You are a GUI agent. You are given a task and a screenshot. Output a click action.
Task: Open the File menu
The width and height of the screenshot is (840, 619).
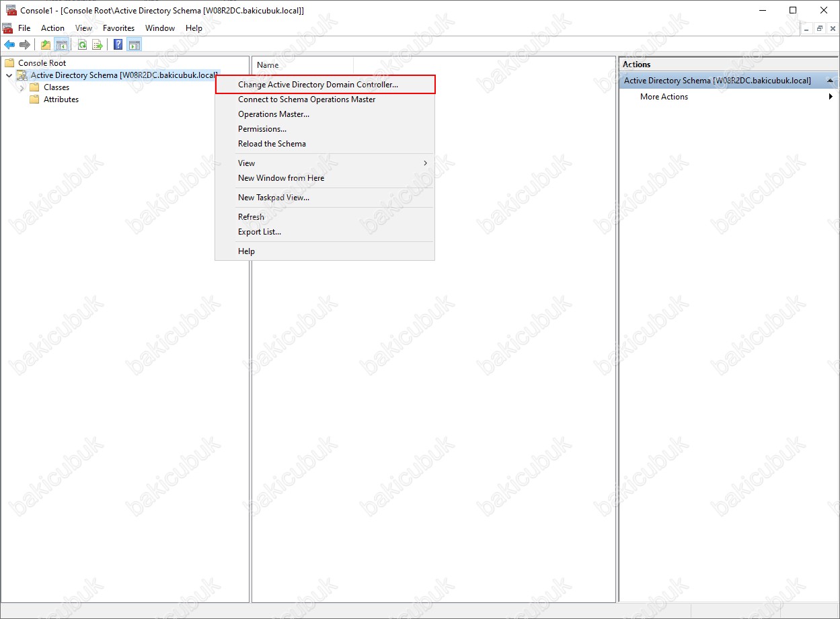tap(24, 28)
